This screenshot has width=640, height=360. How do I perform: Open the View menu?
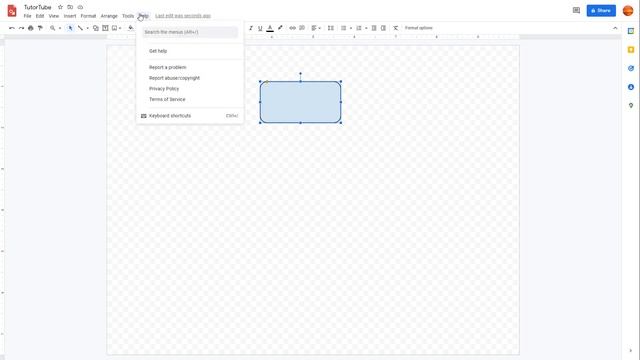click(x=54, y=16)
